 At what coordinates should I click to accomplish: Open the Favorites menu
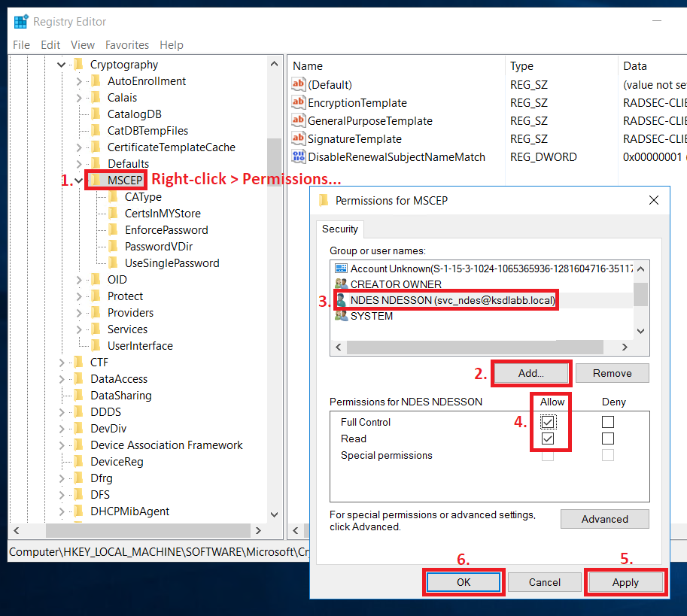[x=127, y=44]
